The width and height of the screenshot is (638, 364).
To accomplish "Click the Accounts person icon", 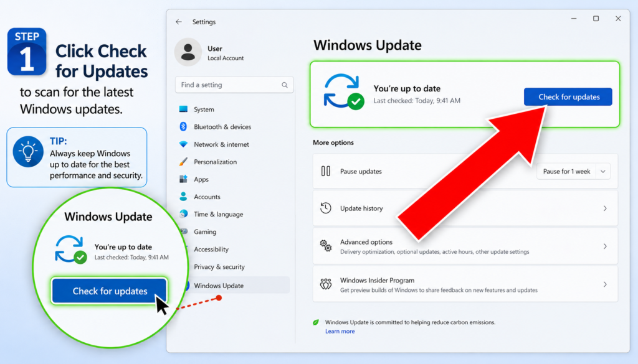I will click(184, 197).
